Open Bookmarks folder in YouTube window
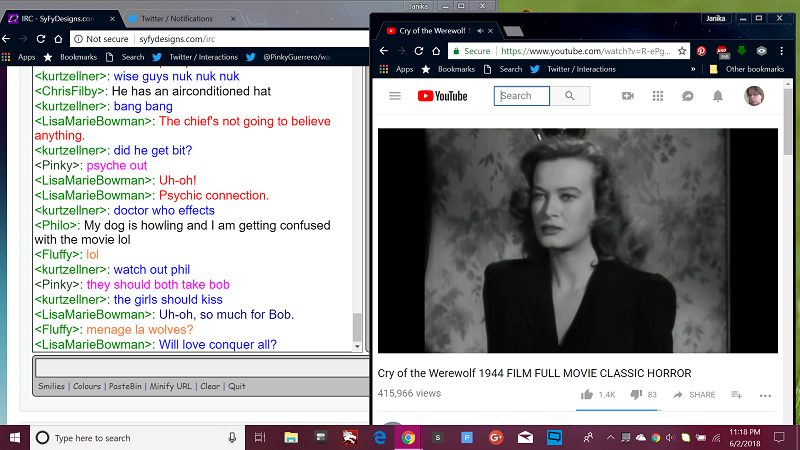This screenshot has width=800, height=450. pyautogui.click(x=448, y=69)
